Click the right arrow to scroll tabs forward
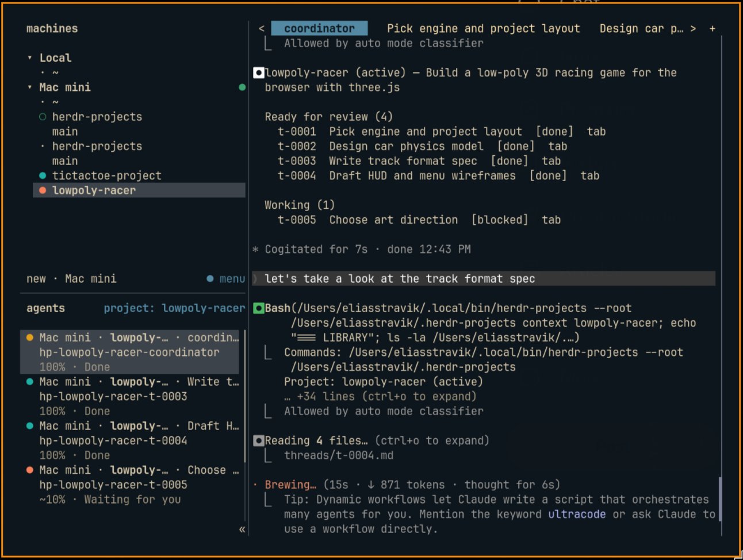The width and height of the screenshot is (743, 560). pyautogui.click(x=693, y=28)
